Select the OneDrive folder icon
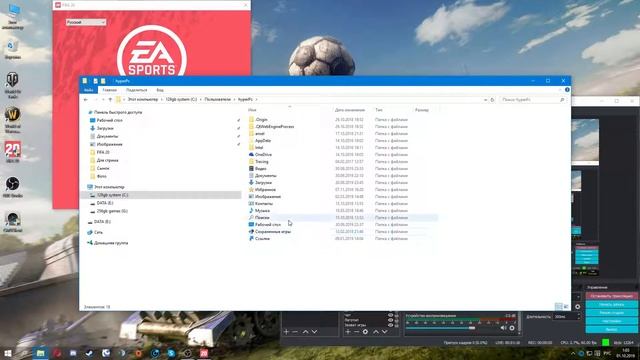The width and height of the screenshot is (640, 360). 251,155
